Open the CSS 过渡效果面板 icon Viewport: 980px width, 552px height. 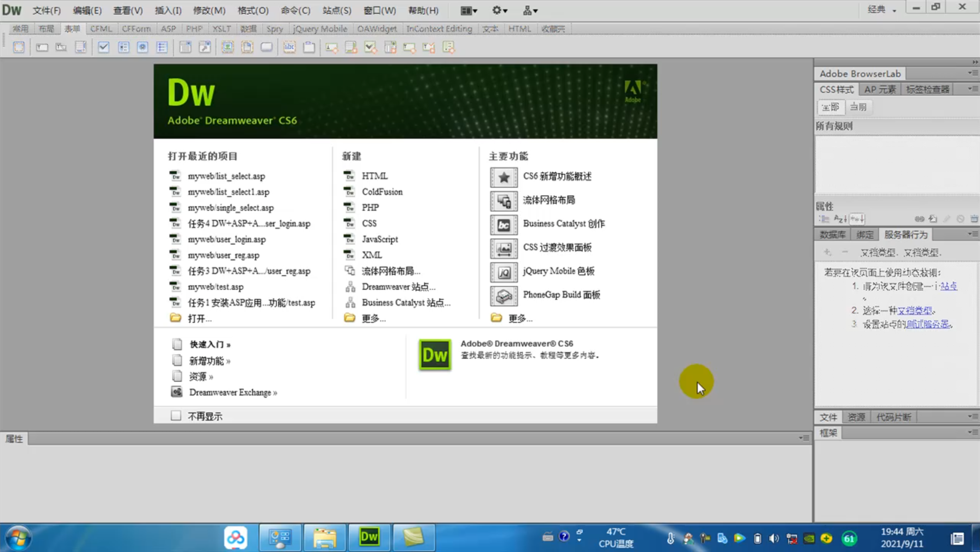(503, 248)
